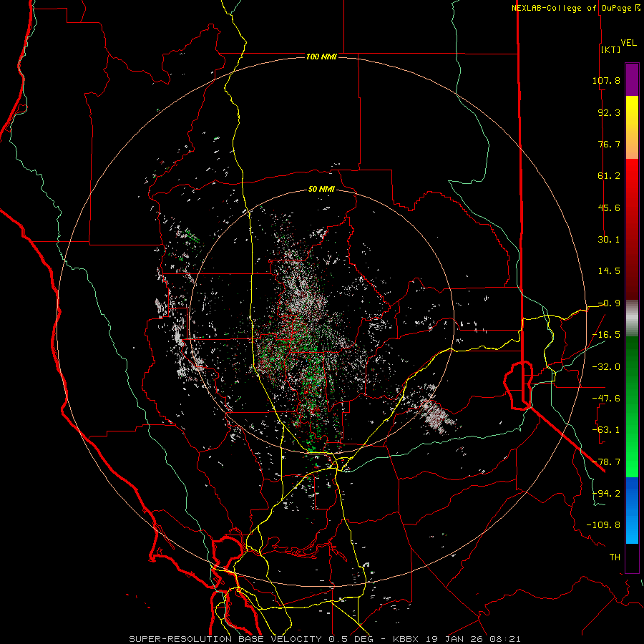Pick the gray near-zero color bar segment
This screenshot has width=644, height=644.
point(632,318)
